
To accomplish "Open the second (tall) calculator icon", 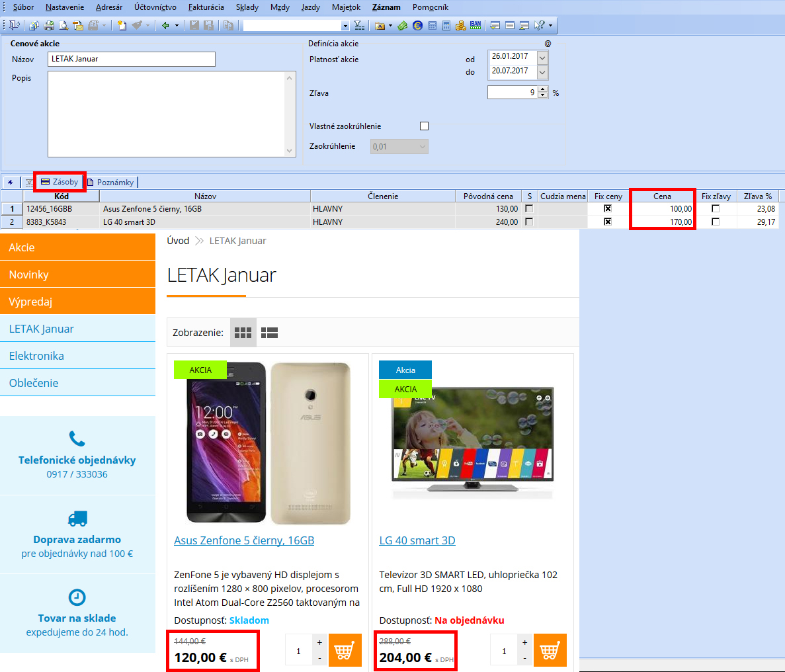I will pyautogui.click(x=446, y=26).
